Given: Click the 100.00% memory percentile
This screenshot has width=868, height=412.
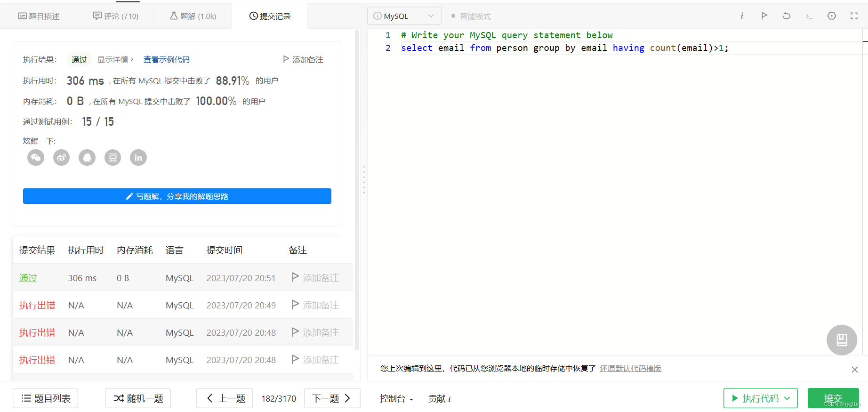Looking at the screenshot, I should [216, 101].
